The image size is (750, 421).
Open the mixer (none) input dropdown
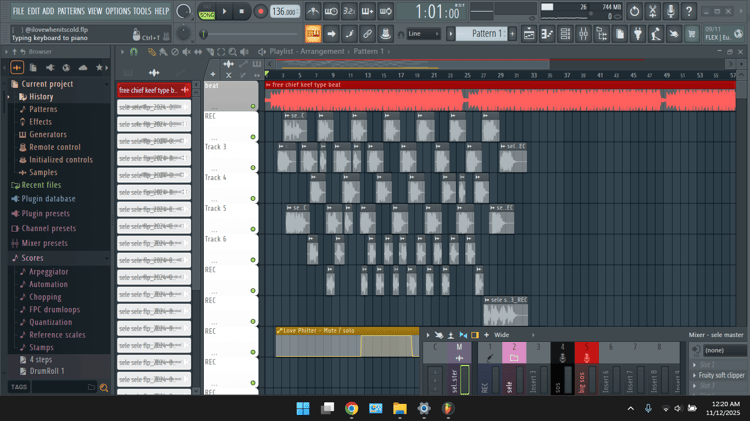724,350
